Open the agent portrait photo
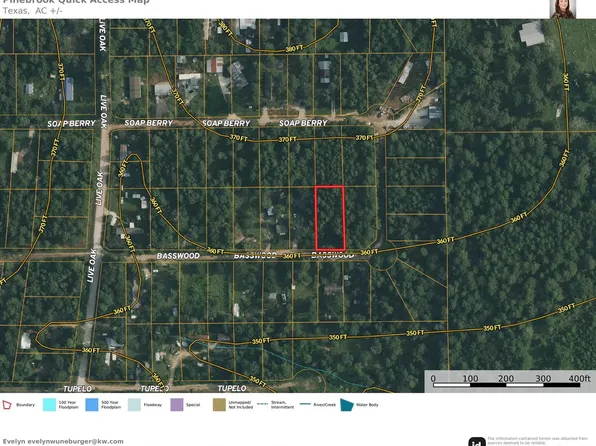 coord(563,9)
